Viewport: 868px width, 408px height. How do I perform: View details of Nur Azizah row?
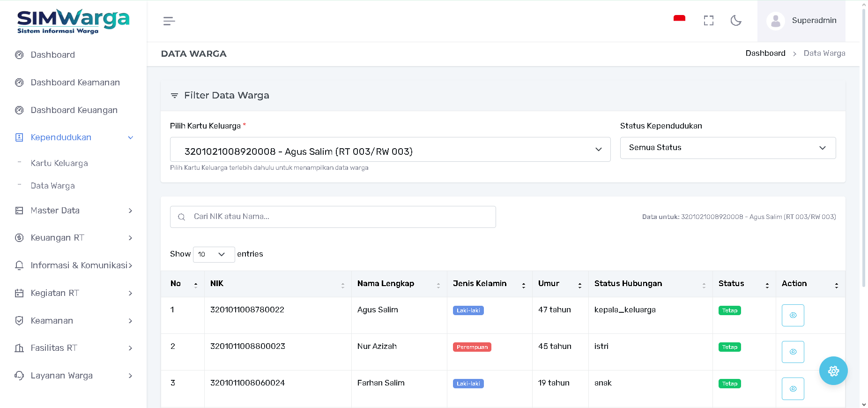[793, 352]
